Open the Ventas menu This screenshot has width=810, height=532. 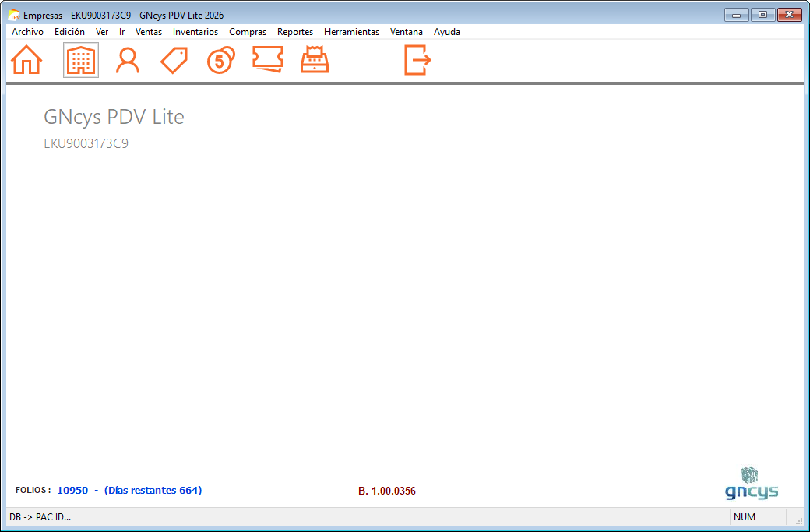point(149,32)
